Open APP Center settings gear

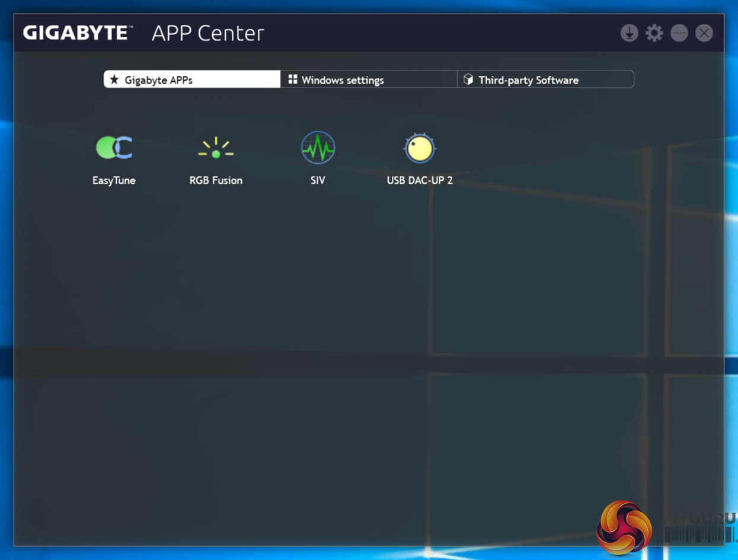coord(654,33)
